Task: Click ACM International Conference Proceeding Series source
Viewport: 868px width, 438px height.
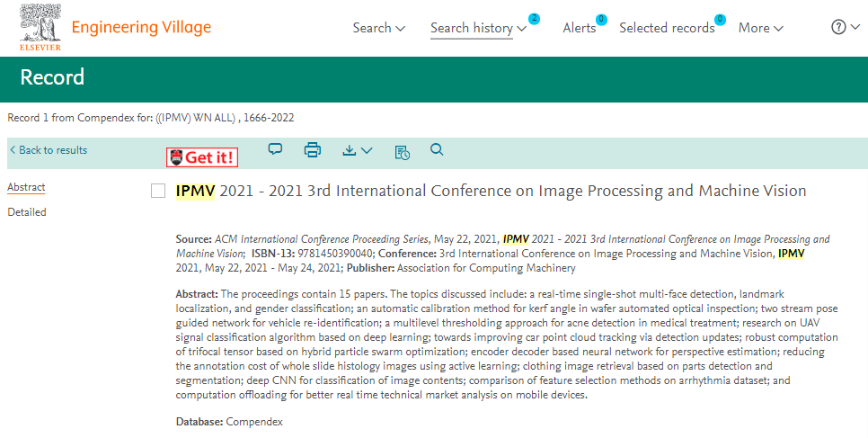Action: point(321,239)
